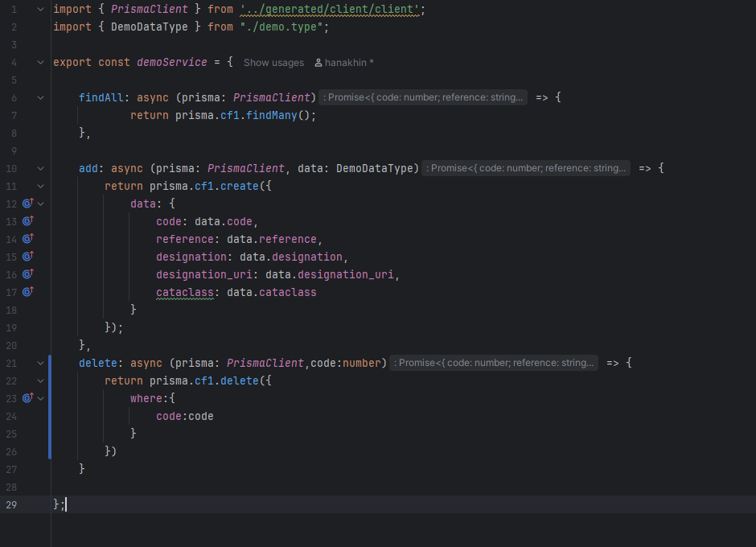Expand the Promise return type hint on findAll

click(x=423, y=97)
